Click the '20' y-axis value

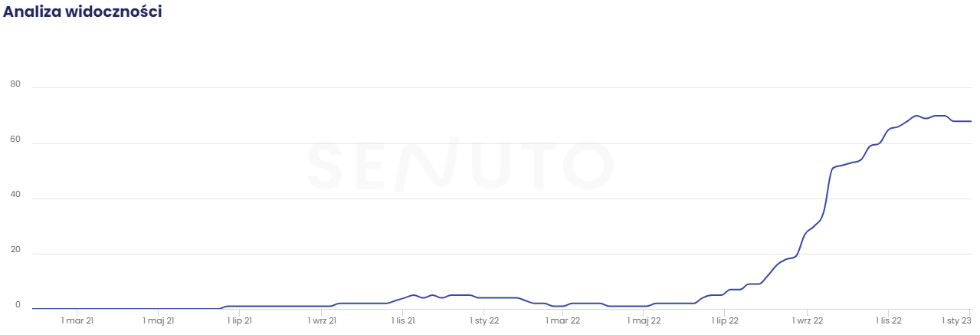[15, 250]
